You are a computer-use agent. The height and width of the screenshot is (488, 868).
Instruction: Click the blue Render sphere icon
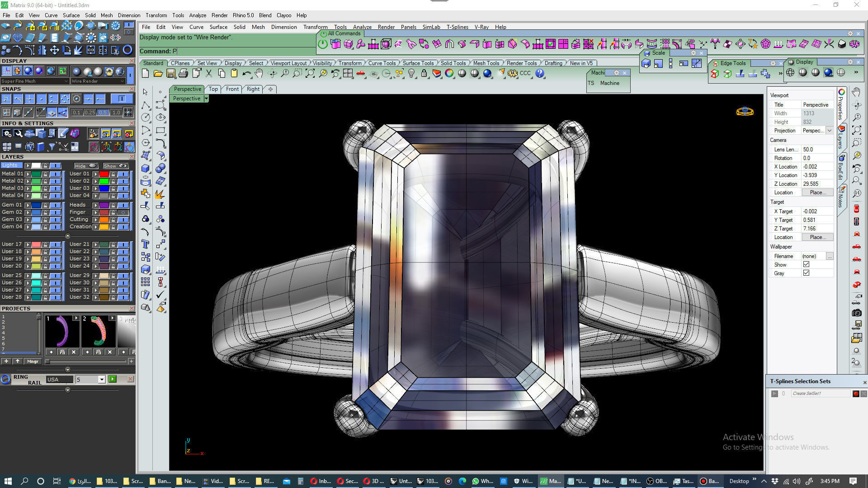487,73
